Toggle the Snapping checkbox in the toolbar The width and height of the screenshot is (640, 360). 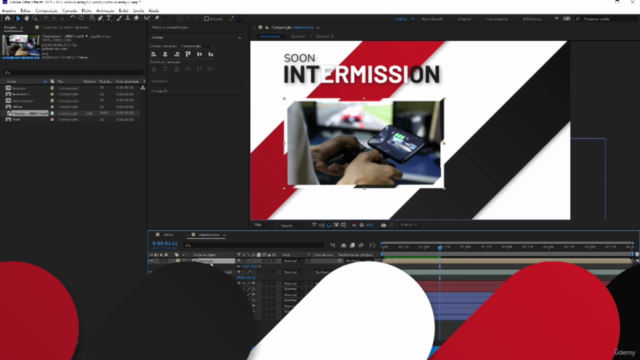207,19
